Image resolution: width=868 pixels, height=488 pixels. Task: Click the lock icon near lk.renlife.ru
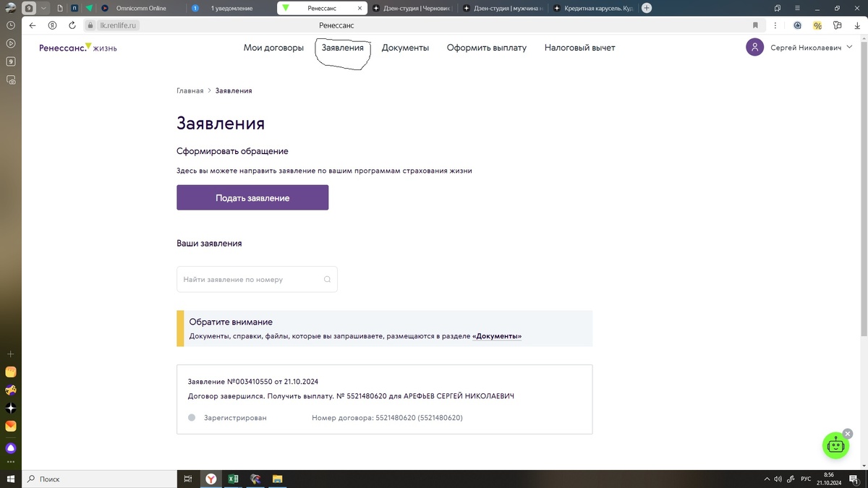point(88,25)
